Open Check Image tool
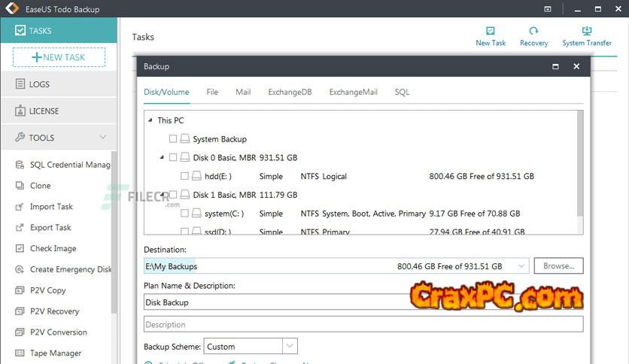The height and width of the screenshot is (364, 629). tap(53, 249)
